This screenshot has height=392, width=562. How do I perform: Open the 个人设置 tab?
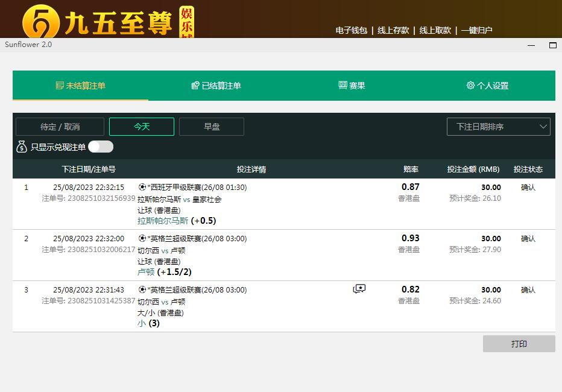(487, 85)
